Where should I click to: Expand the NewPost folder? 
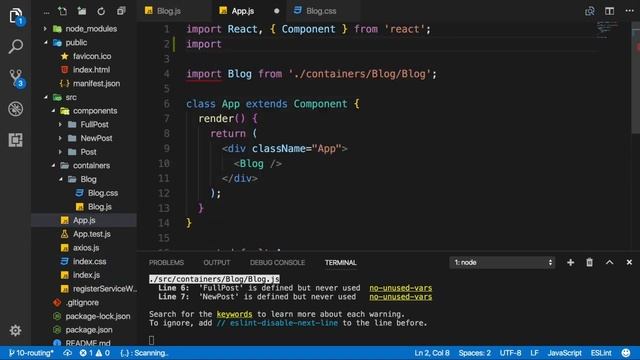point(84,138)
